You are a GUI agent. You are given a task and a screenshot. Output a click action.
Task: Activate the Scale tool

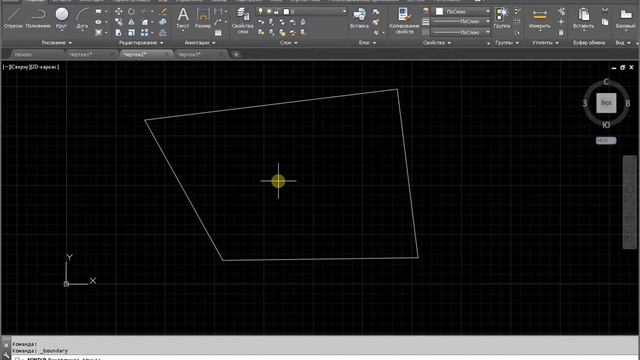tap(131, 32)
